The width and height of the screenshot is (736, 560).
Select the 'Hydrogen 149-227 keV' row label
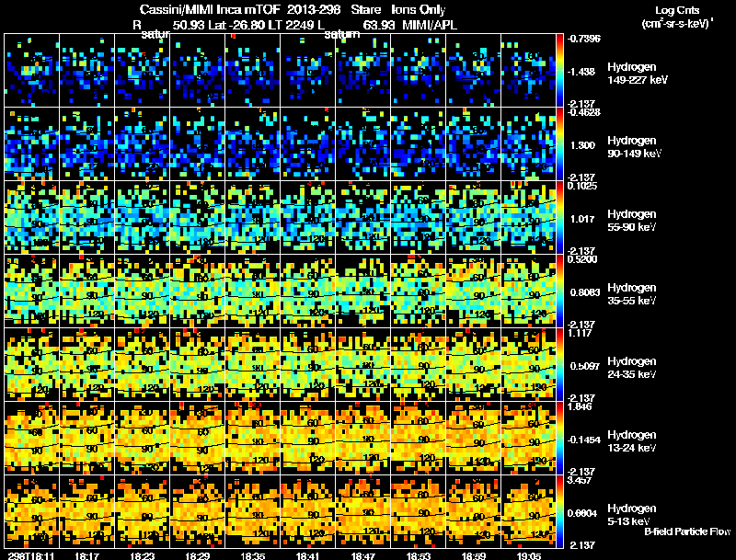click(638, 74)
